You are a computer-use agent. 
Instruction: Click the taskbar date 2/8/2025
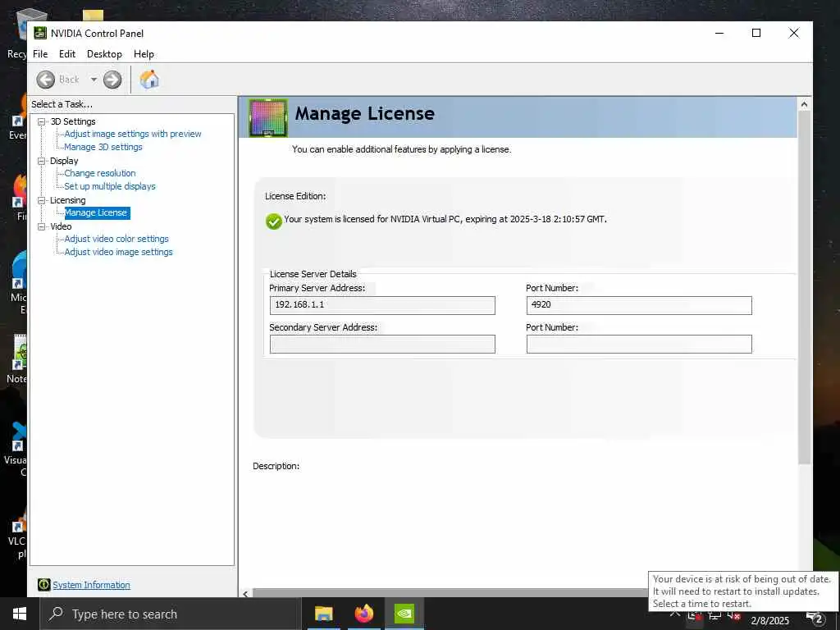[769, 620]
